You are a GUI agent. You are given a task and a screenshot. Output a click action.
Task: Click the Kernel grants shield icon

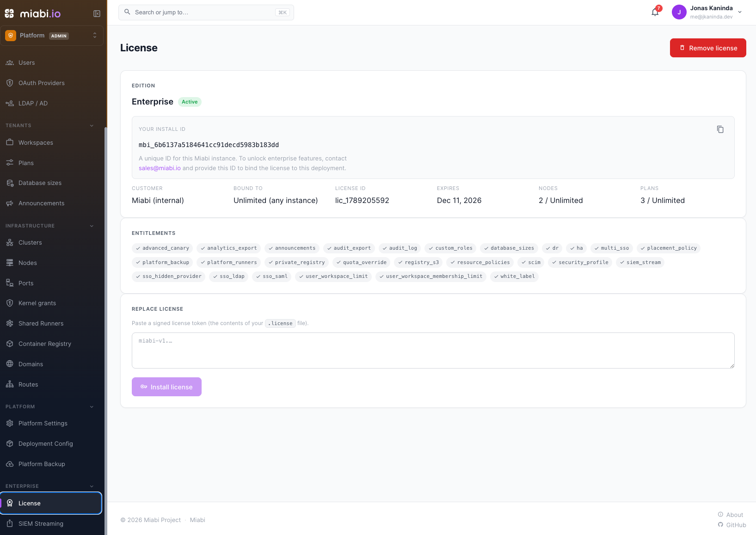pos(10,303)
